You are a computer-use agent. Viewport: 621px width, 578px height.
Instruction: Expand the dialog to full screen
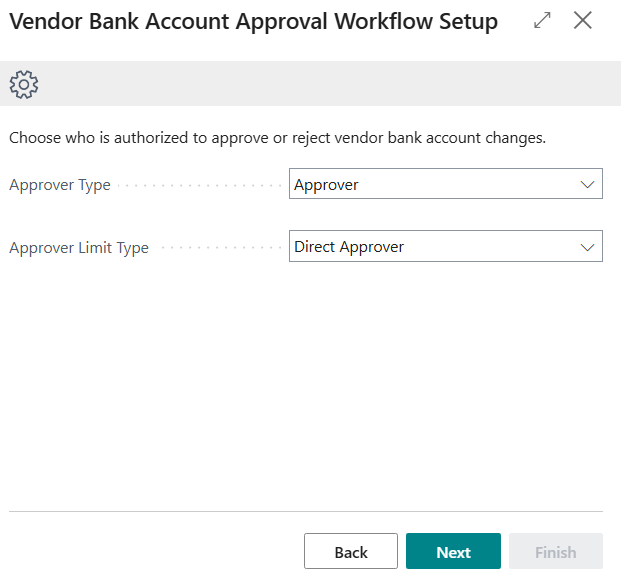(x=543, y=20)
